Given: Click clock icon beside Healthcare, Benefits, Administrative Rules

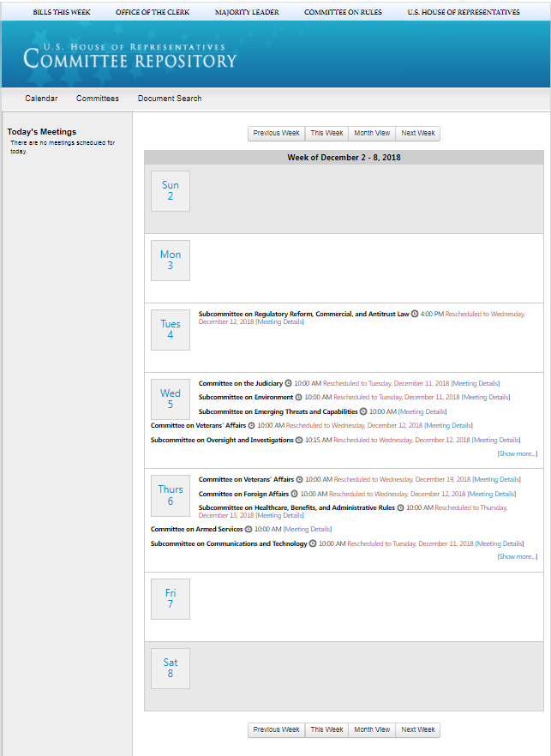Looking at the screenshot, I should tap(400, 507).
